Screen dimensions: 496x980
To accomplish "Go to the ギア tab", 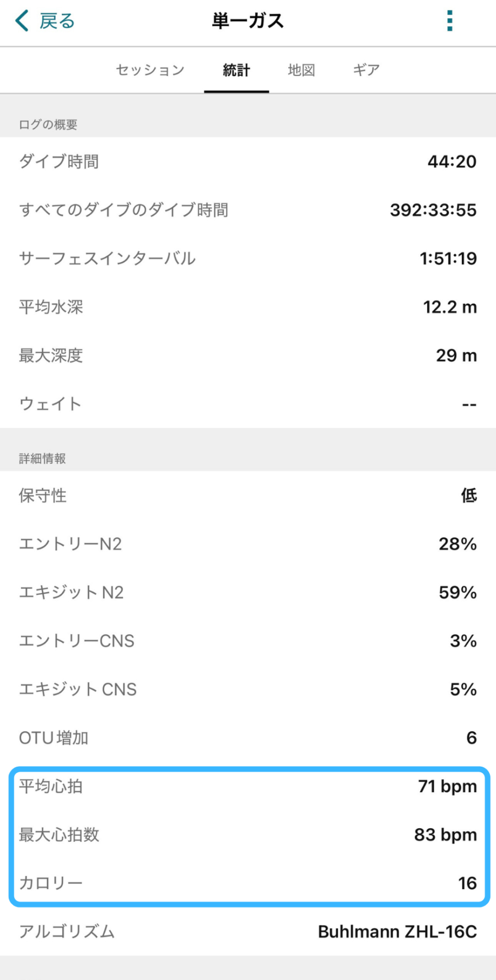I will point(366,70).
